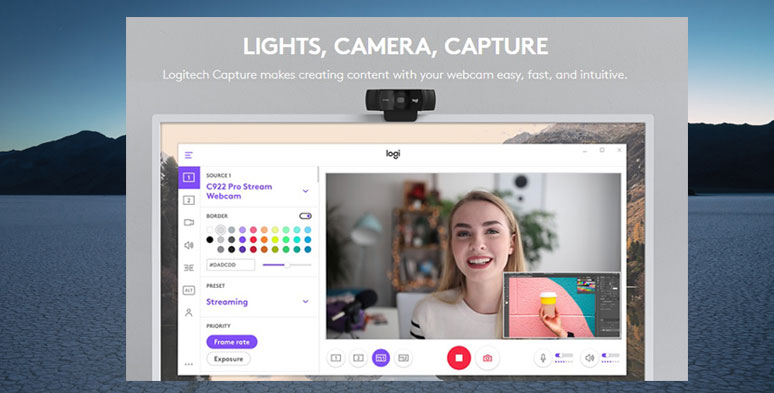Expand the C922 Pro Stream Webcam dropdown

(306, 191)
